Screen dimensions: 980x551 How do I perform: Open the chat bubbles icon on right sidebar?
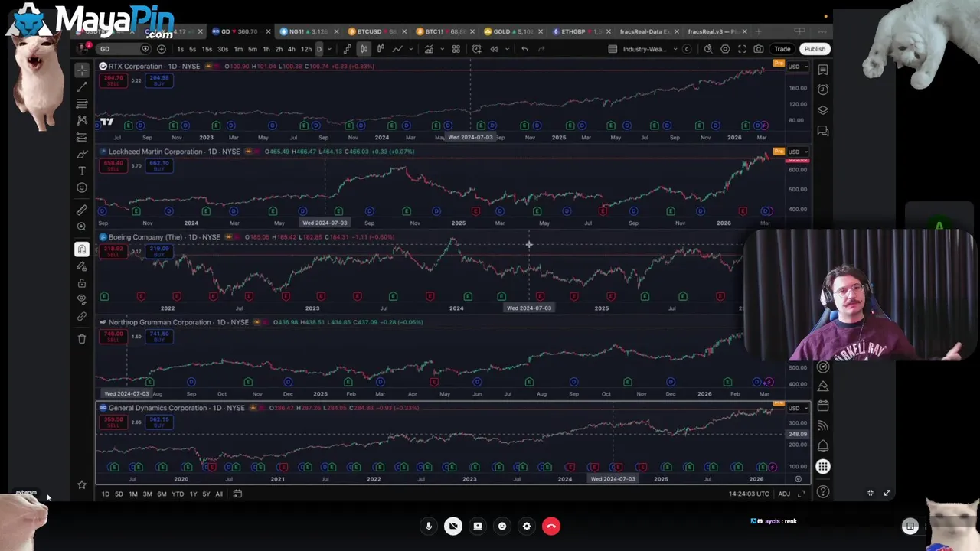[x=823, y=131]
